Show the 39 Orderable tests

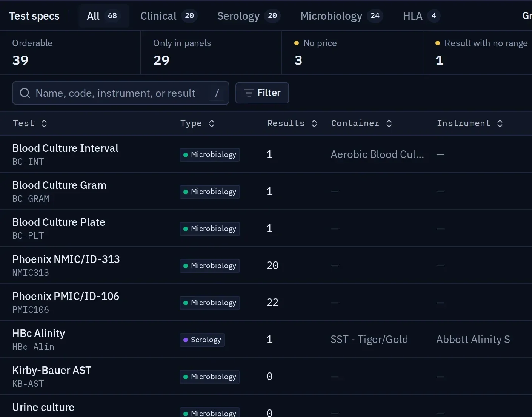click(x=70, y=53)
